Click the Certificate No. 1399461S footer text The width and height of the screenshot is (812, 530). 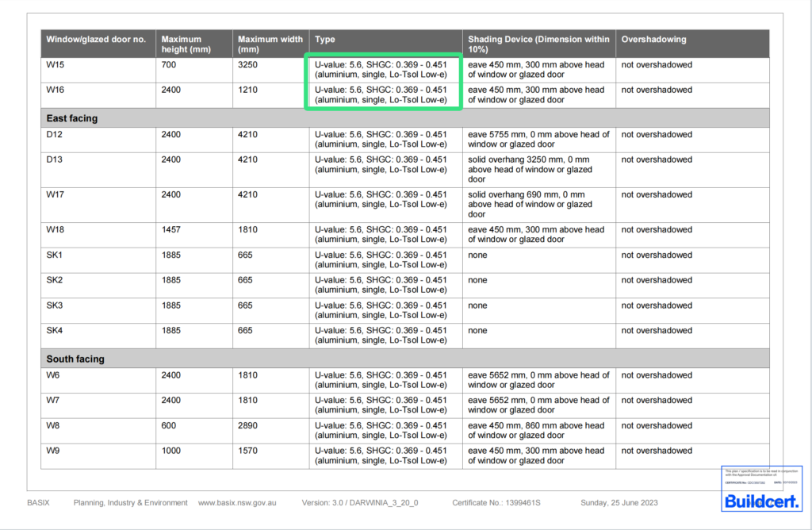tap(496, 503)
